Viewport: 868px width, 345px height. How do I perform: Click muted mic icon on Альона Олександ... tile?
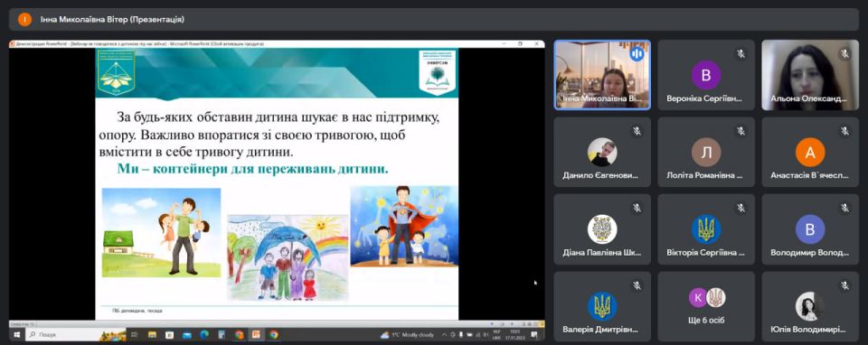844,53
